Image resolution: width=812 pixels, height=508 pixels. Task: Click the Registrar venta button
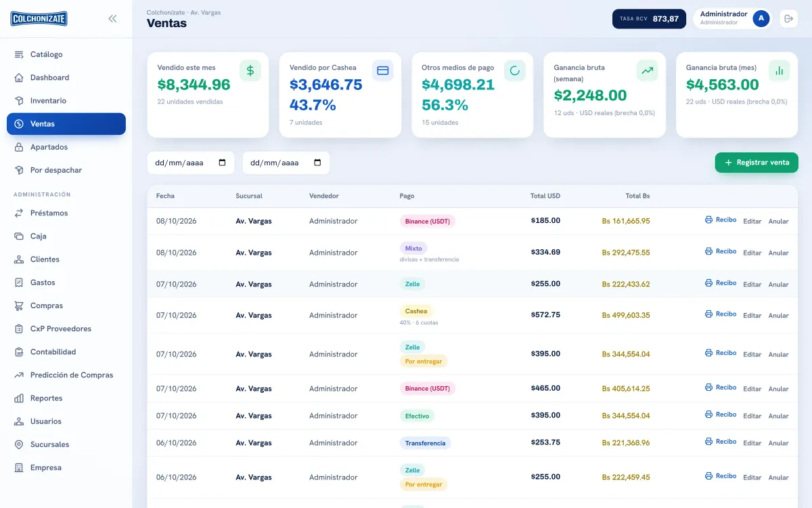coord(757,163)
